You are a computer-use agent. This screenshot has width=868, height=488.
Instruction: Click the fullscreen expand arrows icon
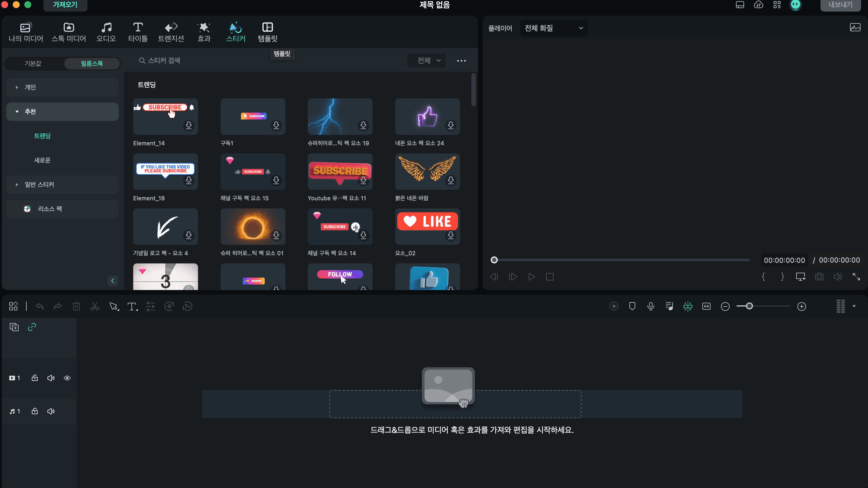point(856,277)
